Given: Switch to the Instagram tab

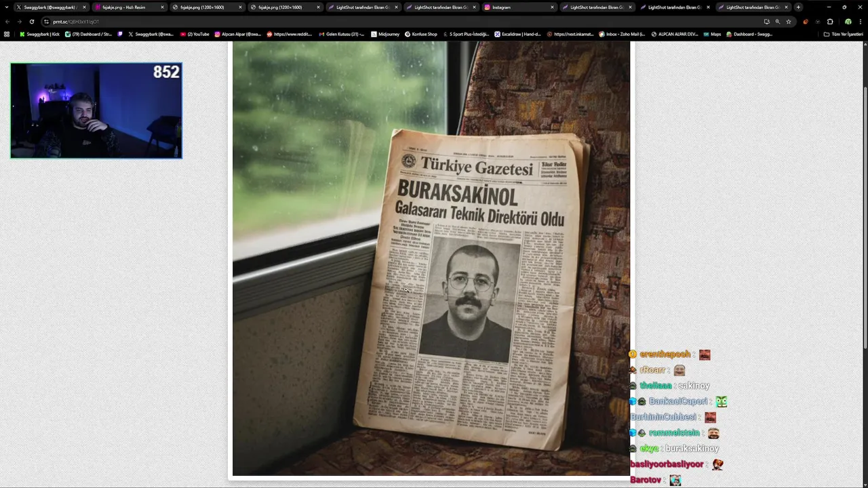Looking at the screenshot, I should [x=519, y=7].
